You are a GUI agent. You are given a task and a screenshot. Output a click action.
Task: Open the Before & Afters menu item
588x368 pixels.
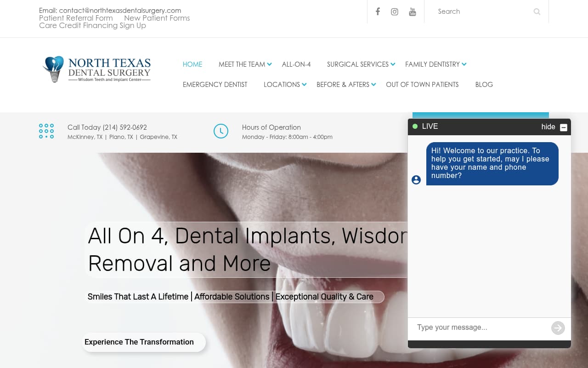pyautogui.click(x=343, y=85)
